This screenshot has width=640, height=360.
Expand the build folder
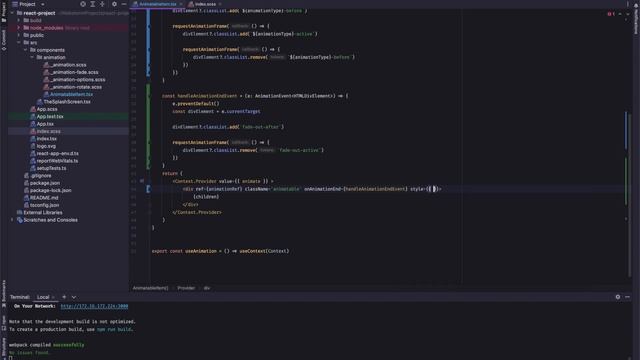click(19, 20)
